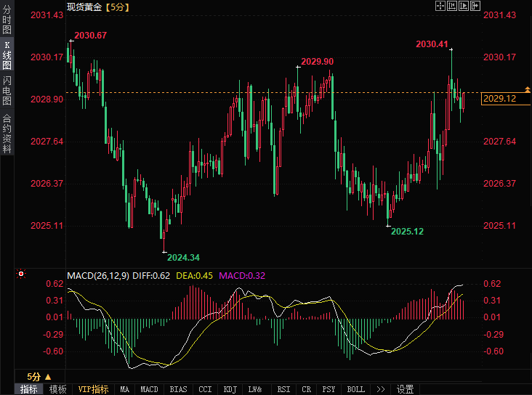The height and width of the screenshot is (395, 532).
Task: Click the zoom-in chart icon
Action: pyautogui.click(x=451, y=6)
